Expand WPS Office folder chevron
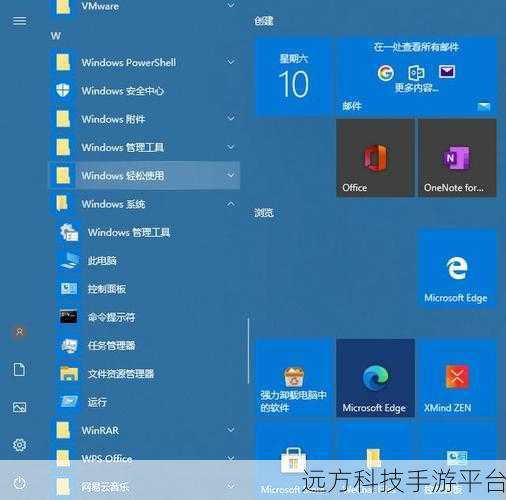506x500 pixels. click(x=230, y=459)
